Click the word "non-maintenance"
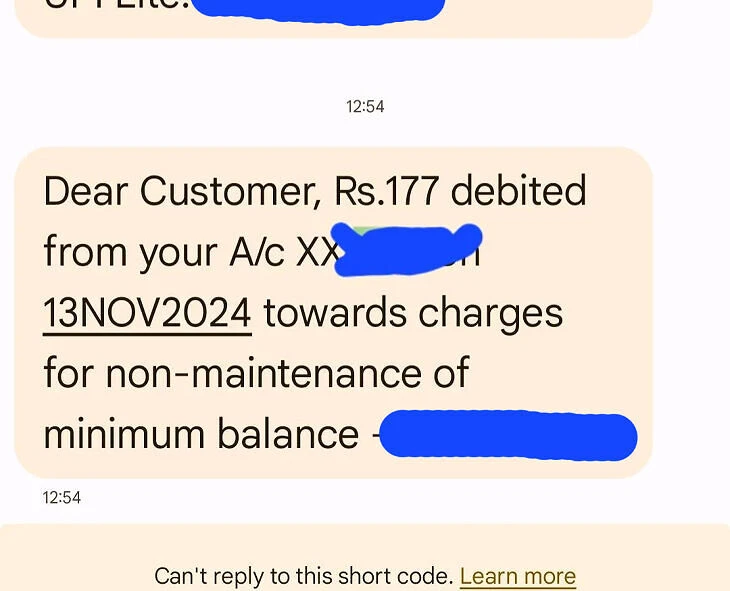The height and width of the screenshot is (591, 730). click(x=264, y=373)
